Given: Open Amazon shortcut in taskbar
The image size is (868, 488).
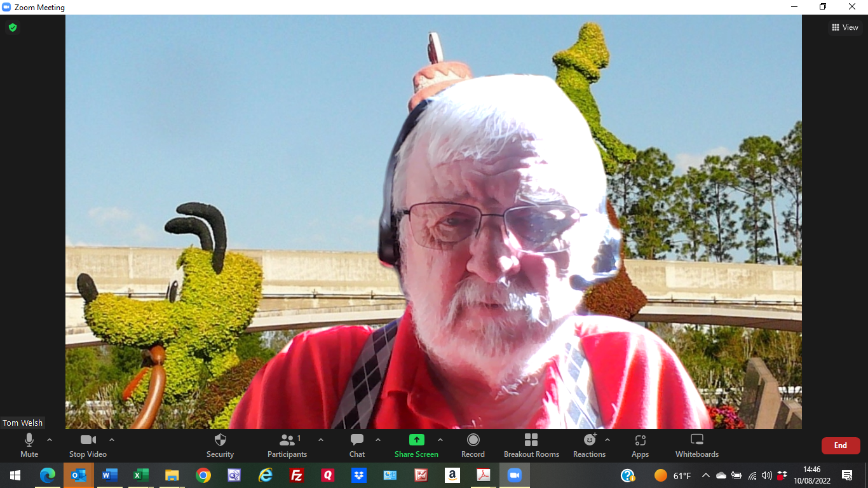Looking at the screenshot, I should (x=452, y=475).
